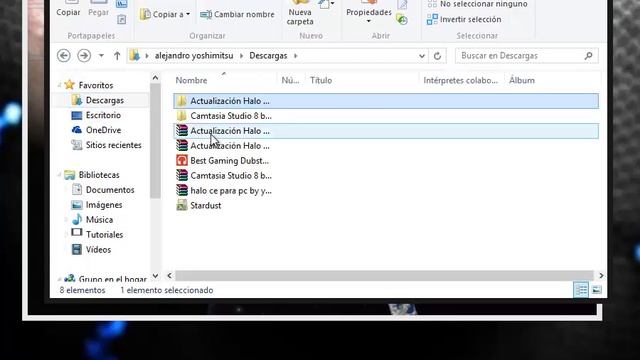The height and width of the screenshot is (360, 640).
Task: Click the Copiar ribbon button
Action: 68,9
